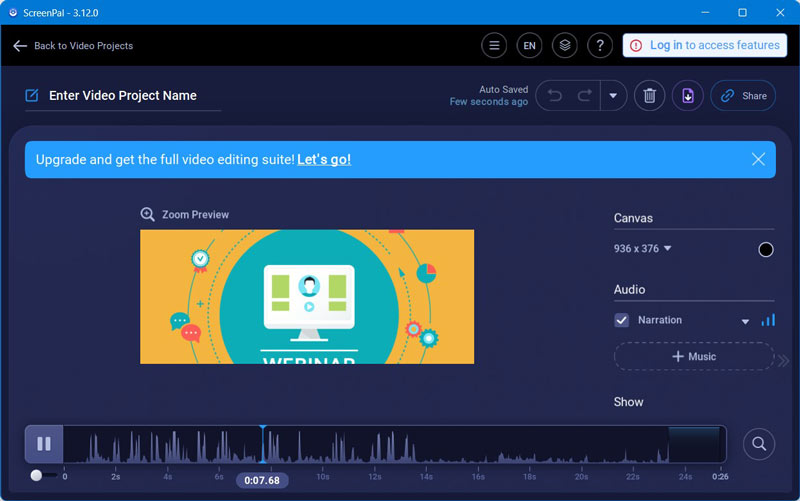Pick the black canvas color swatch
The width and height of the screenshot is (800, 501).
(x=765, y=249)
